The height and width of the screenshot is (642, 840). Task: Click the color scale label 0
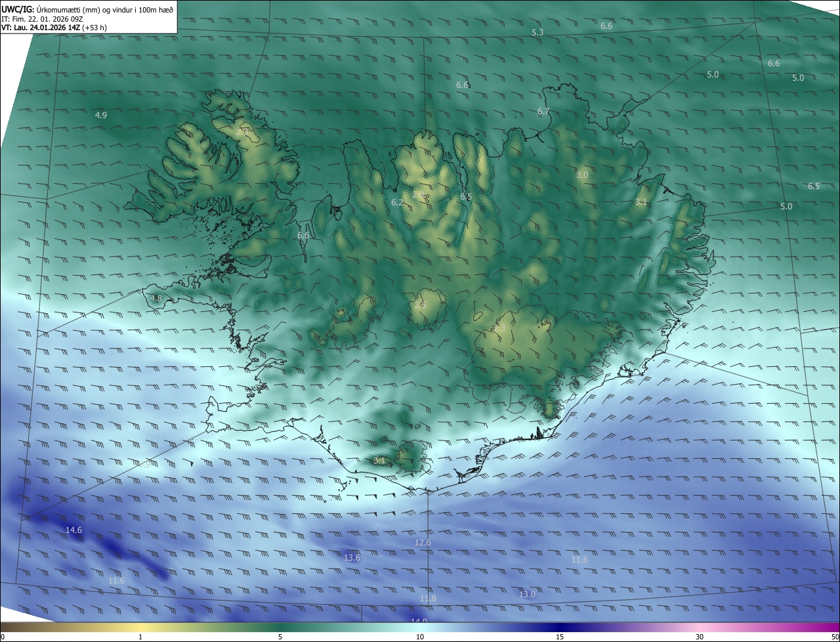[3, 637]
